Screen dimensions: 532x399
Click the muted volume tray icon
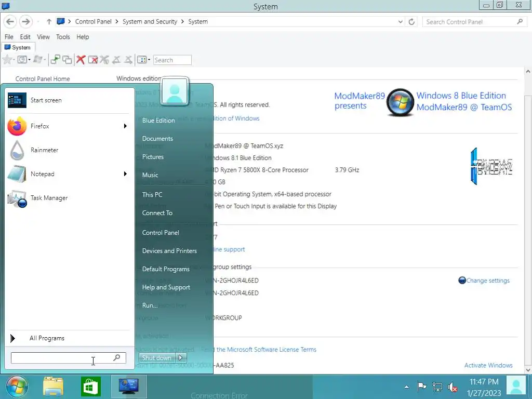coord(453,387)
